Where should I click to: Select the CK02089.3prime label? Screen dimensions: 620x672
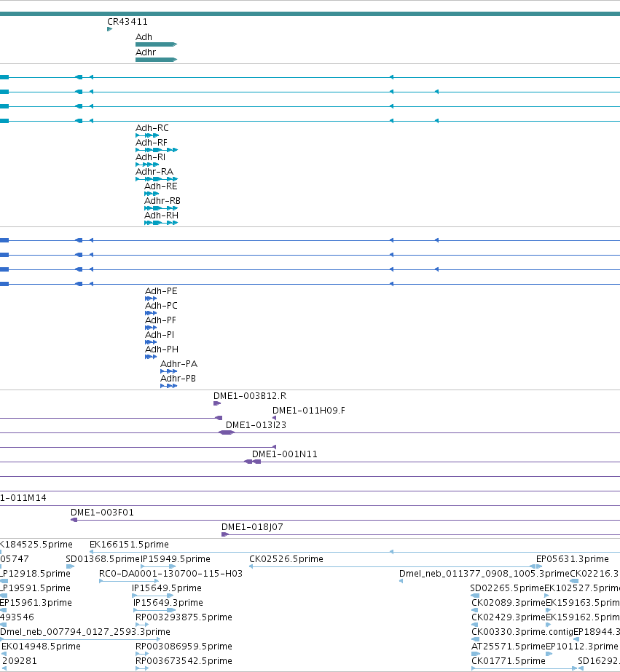click(x=509, y=603)
